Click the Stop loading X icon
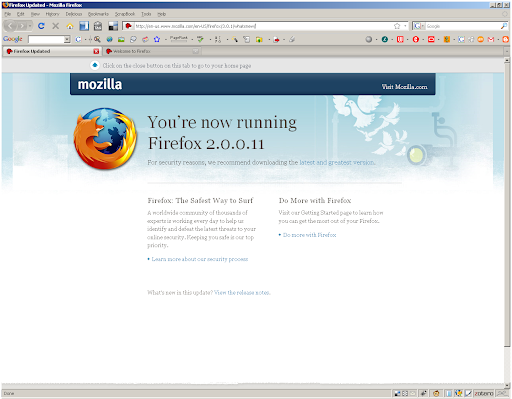Image resolution: width=512 pixels, height=399 pixels. tap(56, 26)
